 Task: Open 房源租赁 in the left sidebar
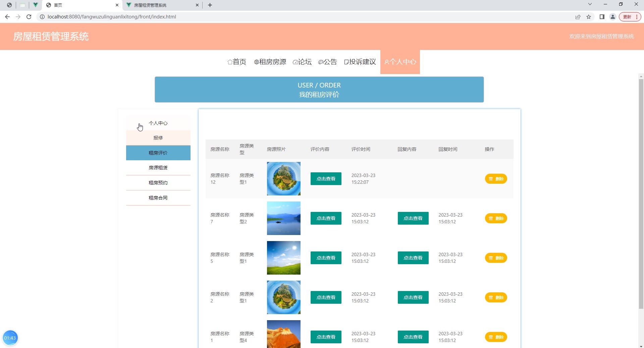[x=158, y=168]
